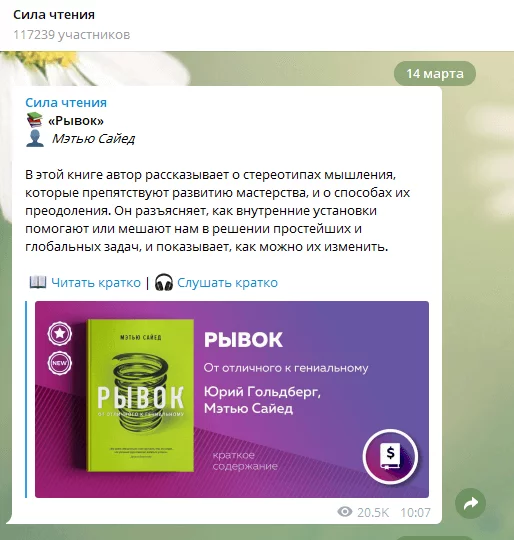Viewport: 514px width, 540px height.
Task: Click the headphones icon before Слушать кратко
Action: [x=164, y=282]
